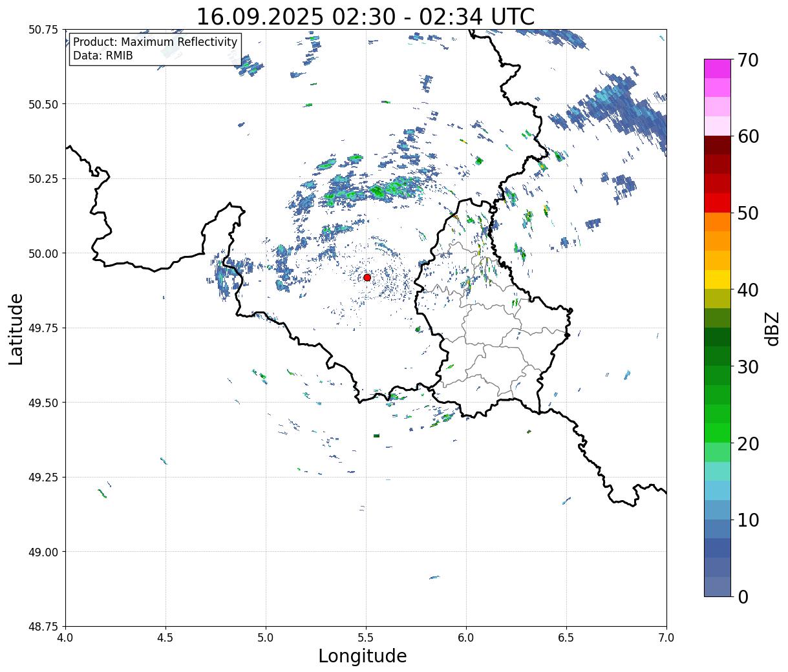Click the latitude tick label 49.00
Screen dimensions: 788x672
tap(43, 552)
